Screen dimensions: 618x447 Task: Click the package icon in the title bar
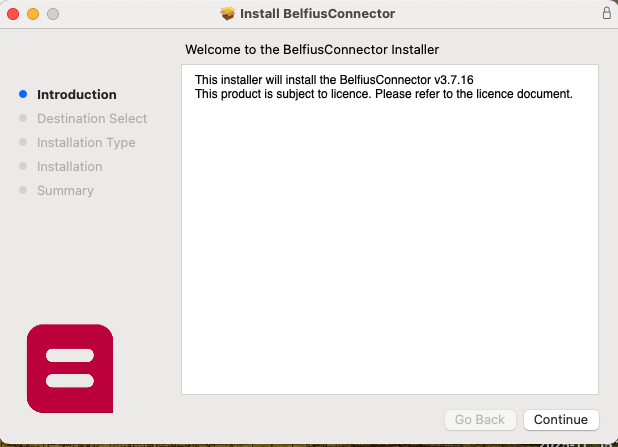(227, 14)
